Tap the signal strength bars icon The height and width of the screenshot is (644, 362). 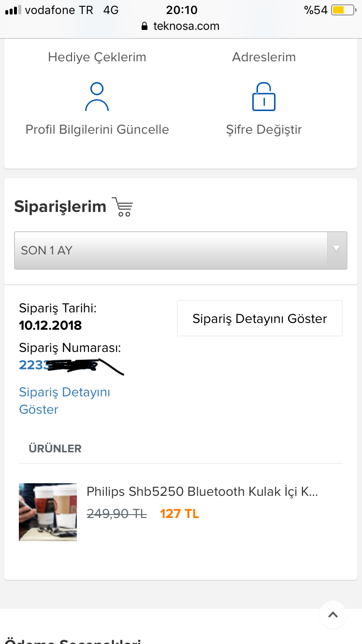click(13, 10)
